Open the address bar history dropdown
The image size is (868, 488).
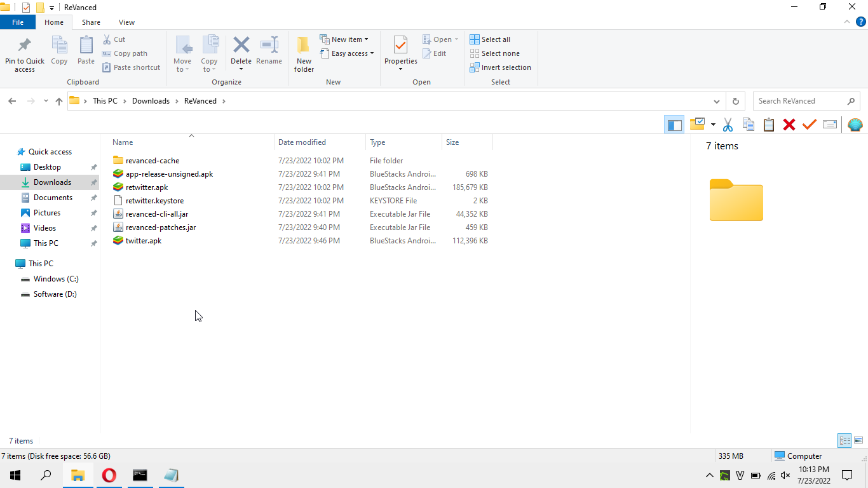pos(717,101)
